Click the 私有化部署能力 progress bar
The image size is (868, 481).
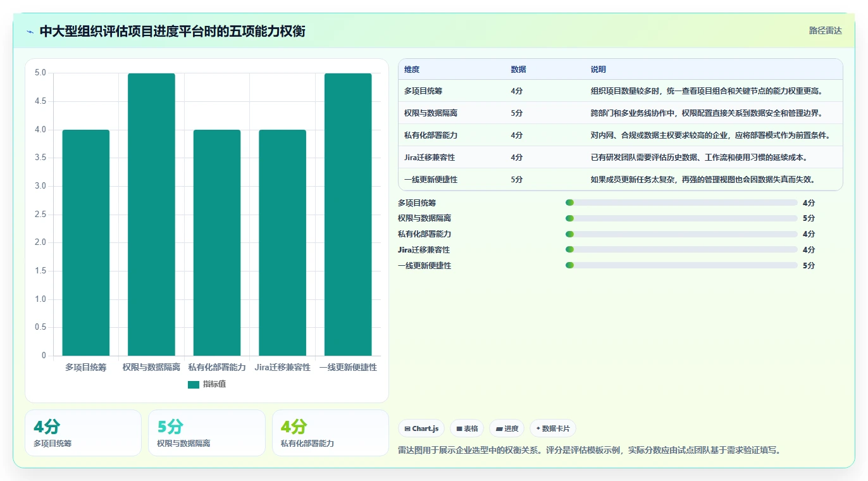tap(681, 234)
